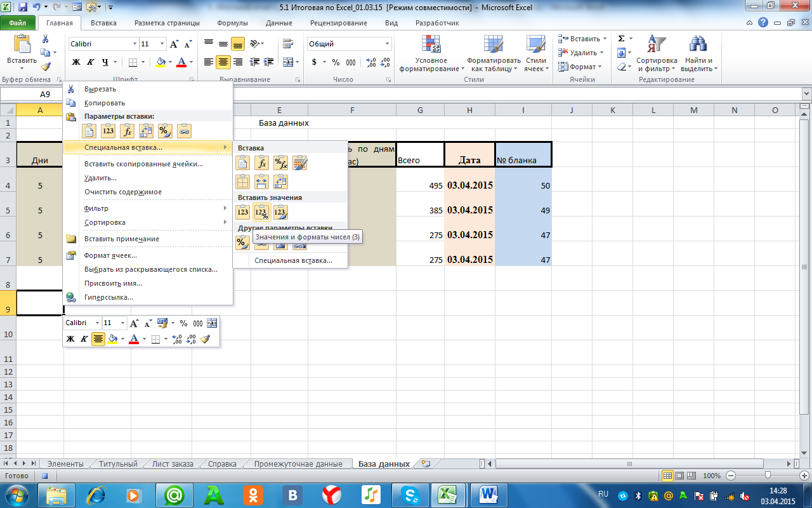Viewport: 812px width, 508px height.
Task: Toggle center alignment in mini toolbar
Action: 98,339
